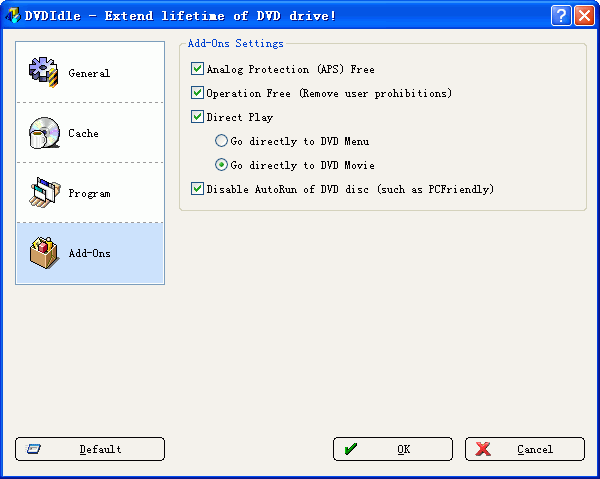Restore settings with the Default button
The width and height of the screenshot is (600, 479).
(x=90, y=449)
